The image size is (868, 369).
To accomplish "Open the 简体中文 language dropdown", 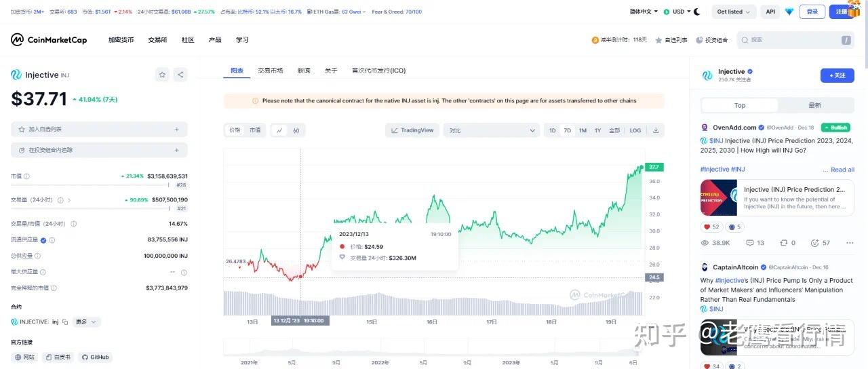I will [x=644, y=12].
